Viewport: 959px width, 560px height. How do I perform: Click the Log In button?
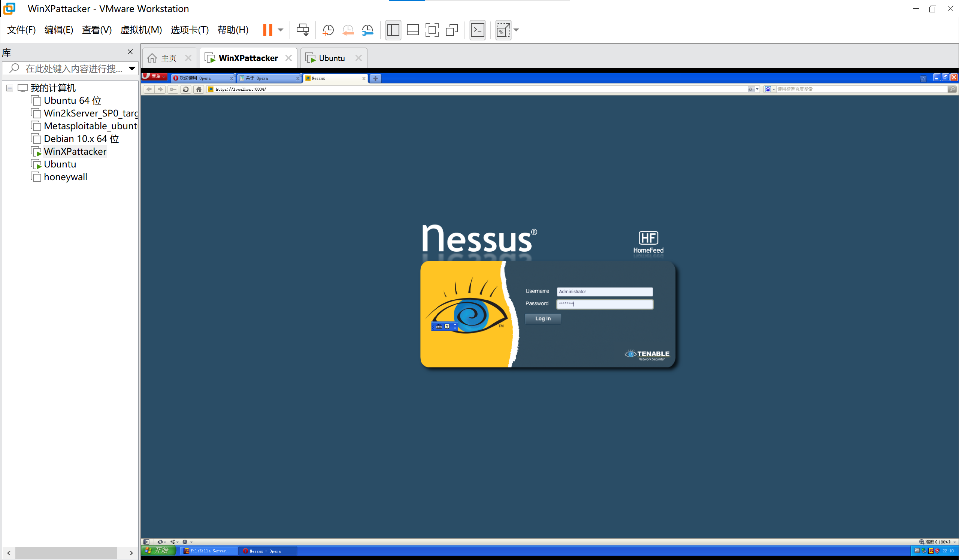[543, 318]
